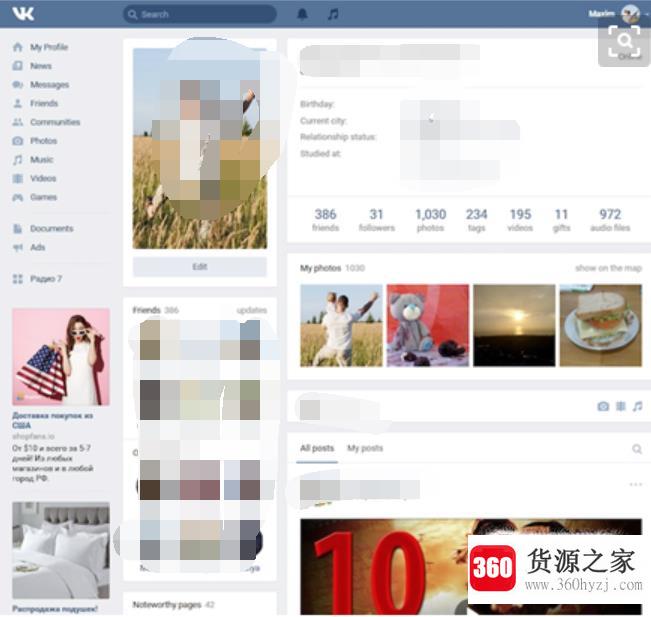This screenshot has height=617, width=651.
Task: Attach audio using note icon in post box
Action: 637,406
